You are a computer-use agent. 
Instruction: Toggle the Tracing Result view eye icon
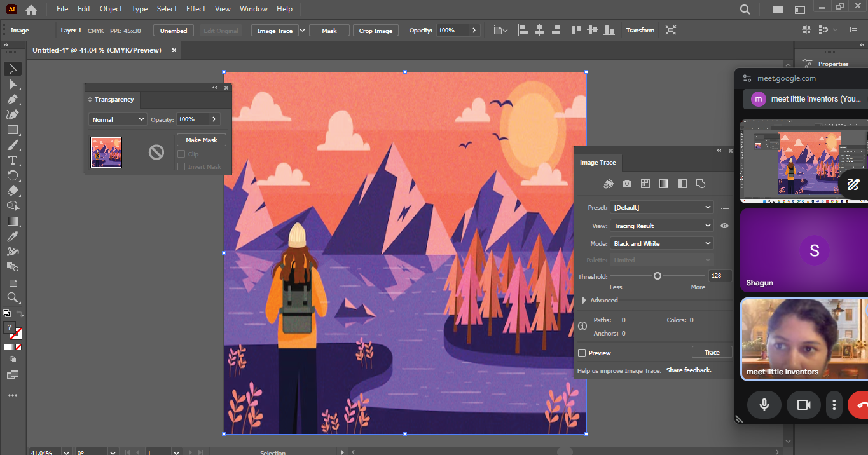[x=724, y=226]
